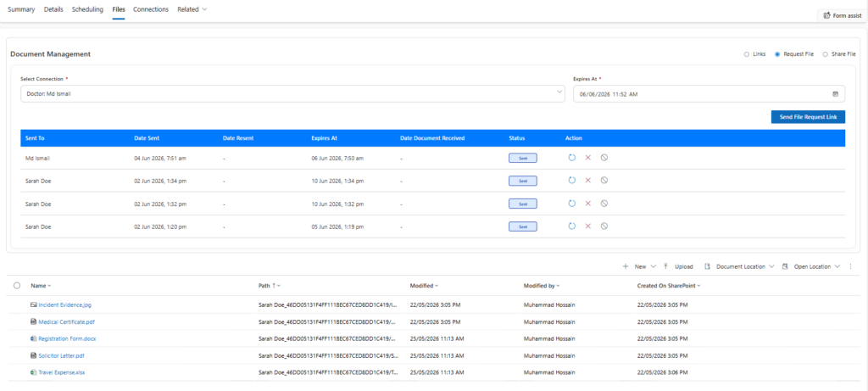The width and height of the screenshot is (868, 391).
Task: Revoke request sent 02 Jun 1:34 pm
Action: point(604,180)
